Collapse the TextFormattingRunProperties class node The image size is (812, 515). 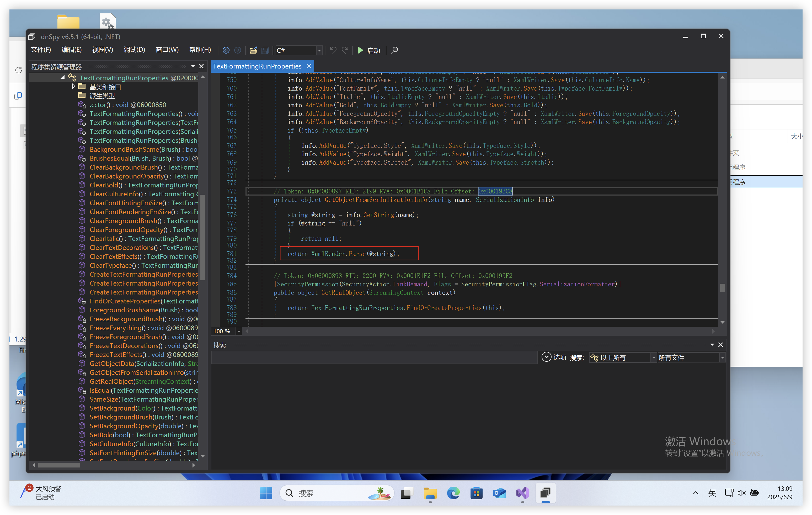63,78
